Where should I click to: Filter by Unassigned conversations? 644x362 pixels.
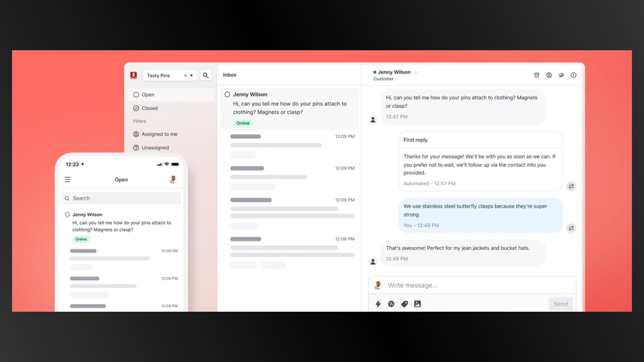(155, 147)
